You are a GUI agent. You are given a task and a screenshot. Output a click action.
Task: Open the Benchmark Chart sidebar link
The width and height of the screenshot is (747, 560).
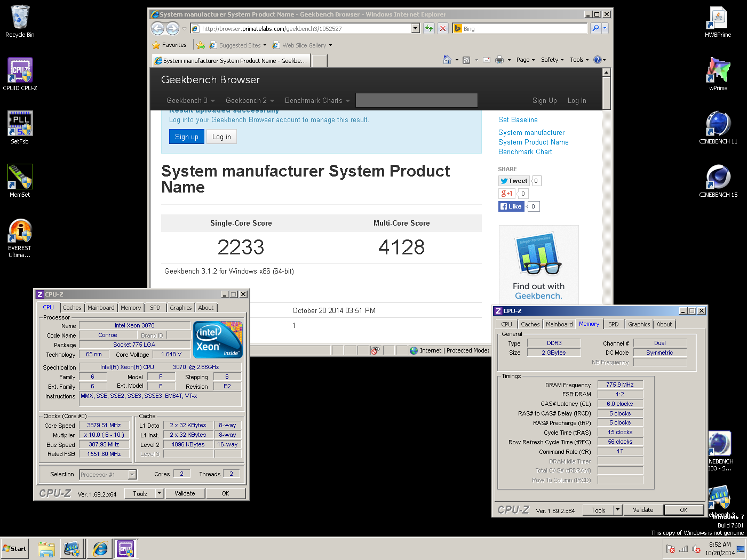525,152
